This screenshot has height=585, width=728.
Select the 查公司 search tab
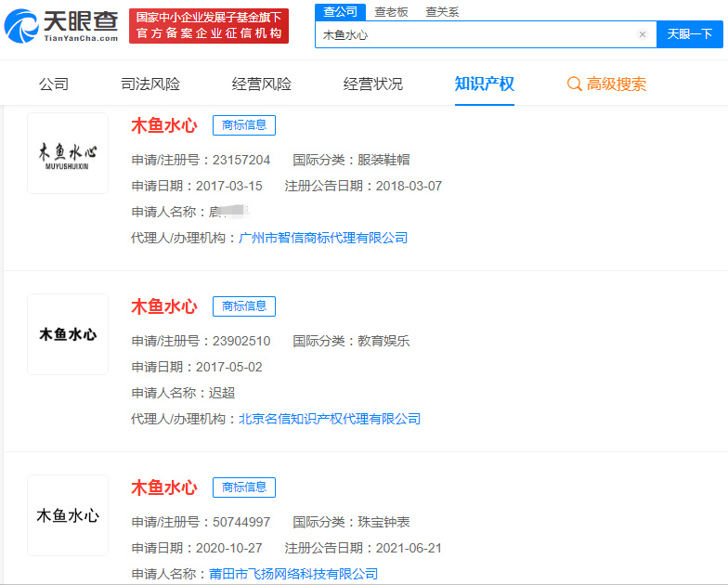coord(340,12)
